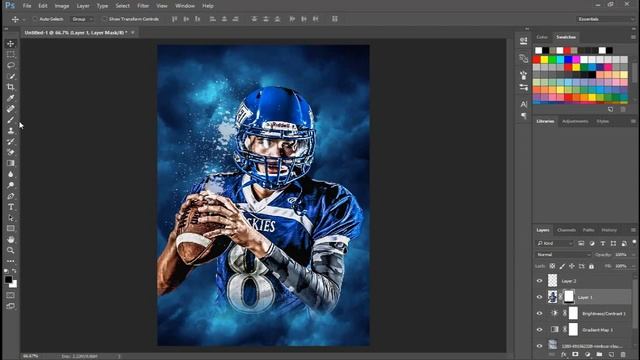
Task: Enable the Auto-Select checkbox
Action: tap(35, 19)
